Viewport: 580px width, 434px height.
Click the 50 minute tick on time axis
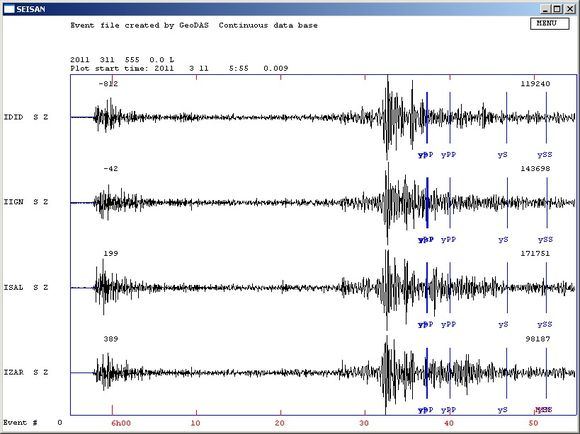(533, 423)
